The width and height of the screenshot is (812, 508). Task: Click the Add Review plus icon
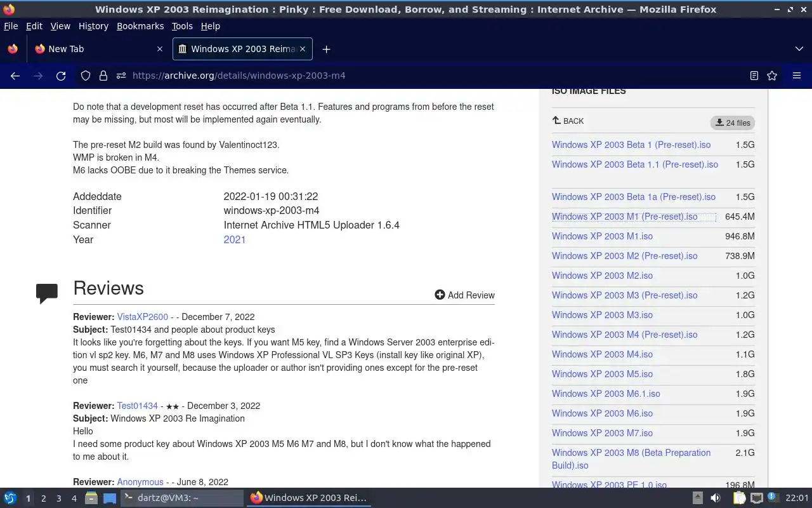440,295
